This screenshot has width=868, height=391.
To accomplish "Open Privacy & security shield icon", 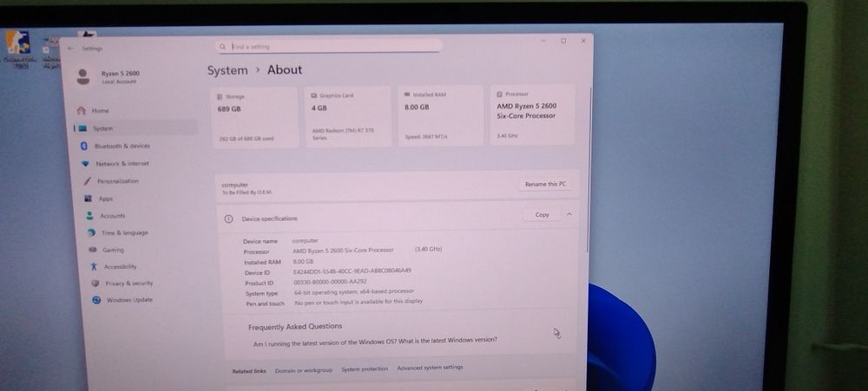I will pos(95,283).
